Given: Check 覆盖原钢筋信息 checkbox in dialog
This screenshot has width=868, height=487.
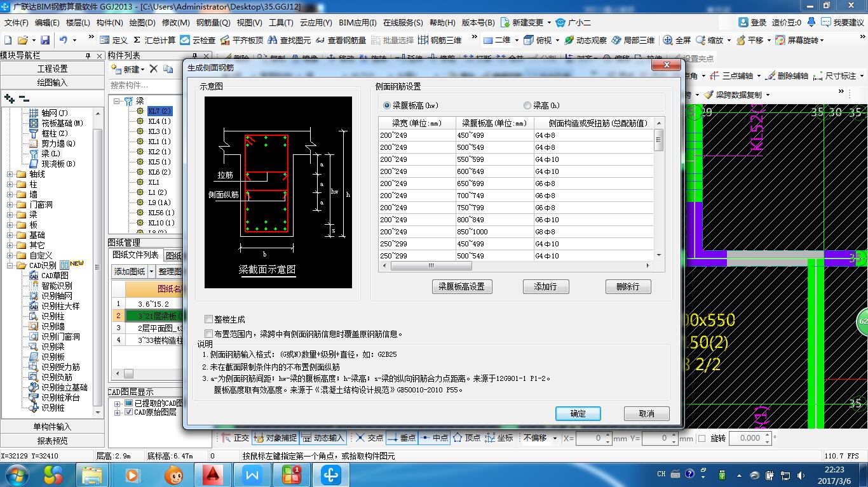Looking at the screenshot, I should click(x=209, y=333).
